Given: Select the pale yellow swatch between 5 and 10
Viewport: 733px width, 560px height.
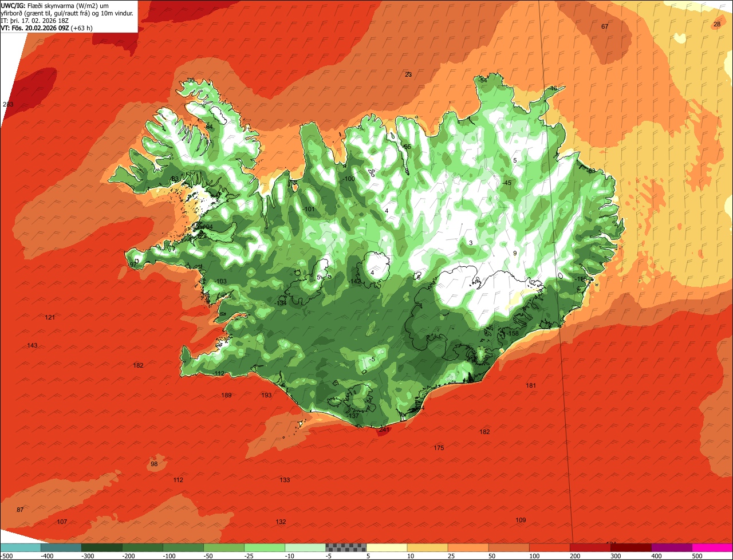Looking at the screenshot, I should (387, 547).
